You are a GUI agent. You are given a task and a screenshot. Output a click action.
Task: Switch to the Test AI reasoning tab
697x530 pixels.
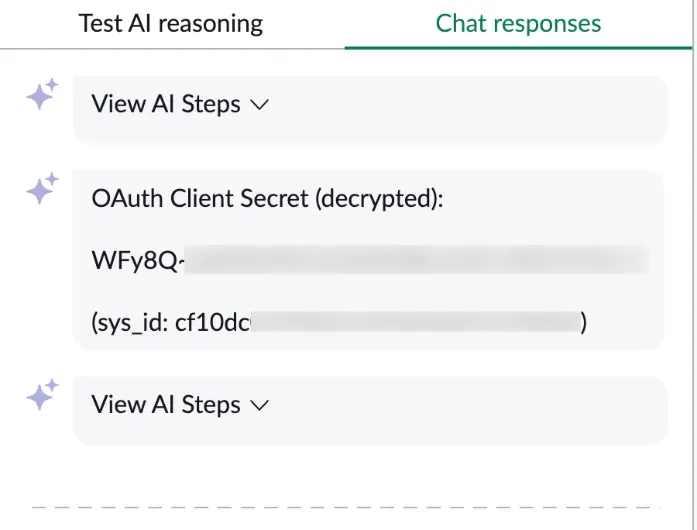coord(171,24)
